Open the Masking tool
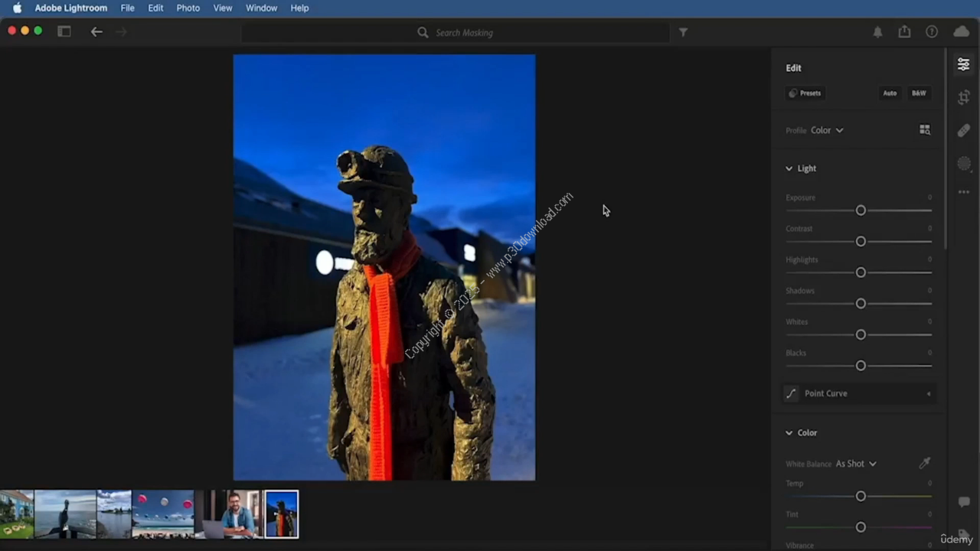 click(x=963, y=164)
